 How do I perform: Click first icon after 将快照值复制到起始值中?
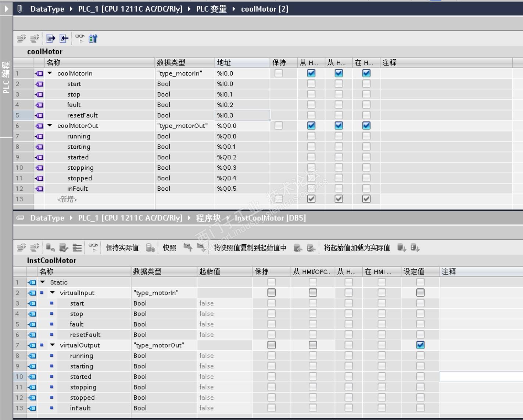click(x=298, y=247)
